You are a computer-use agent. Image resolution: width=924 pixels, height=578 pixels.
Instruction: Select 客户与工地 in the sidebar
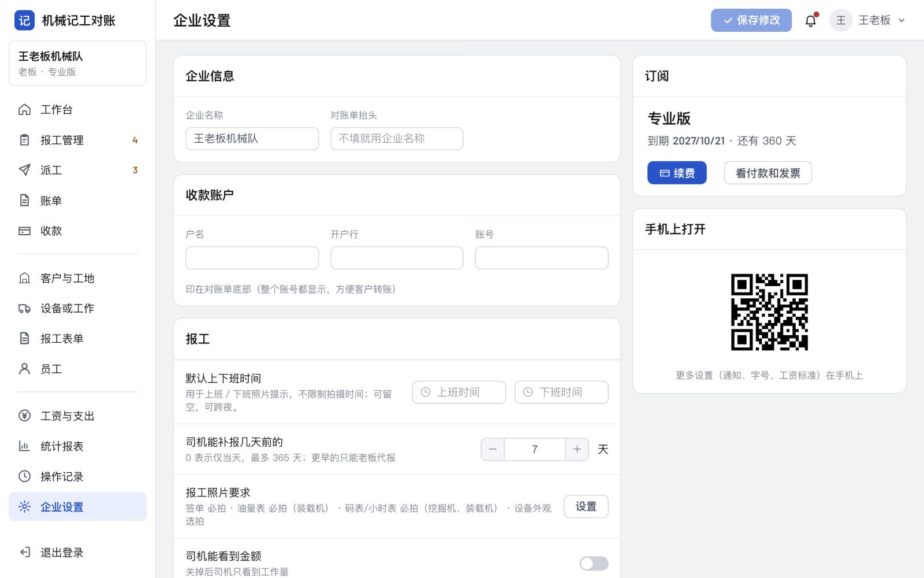coord(77,278)
